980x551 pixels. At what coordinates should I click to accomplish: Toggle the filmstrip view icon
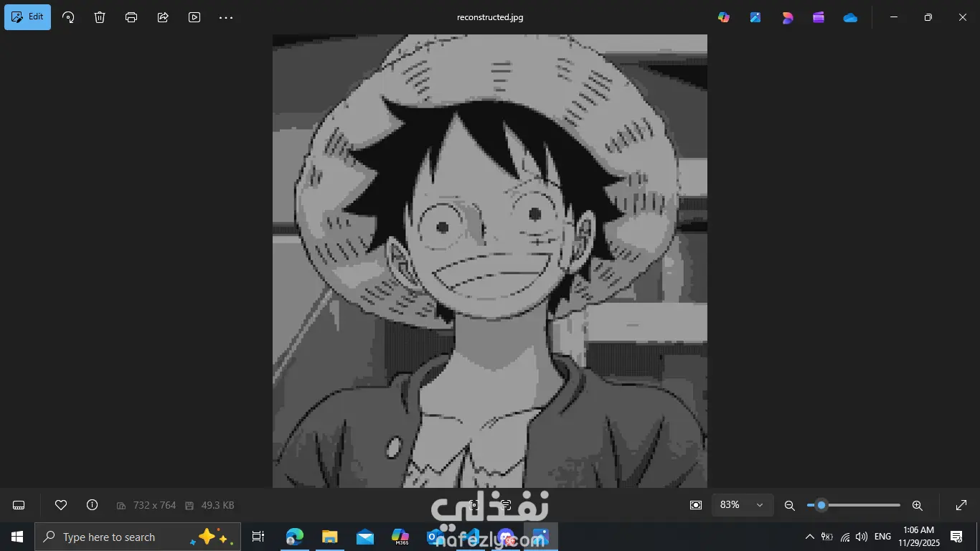(19, 505)
